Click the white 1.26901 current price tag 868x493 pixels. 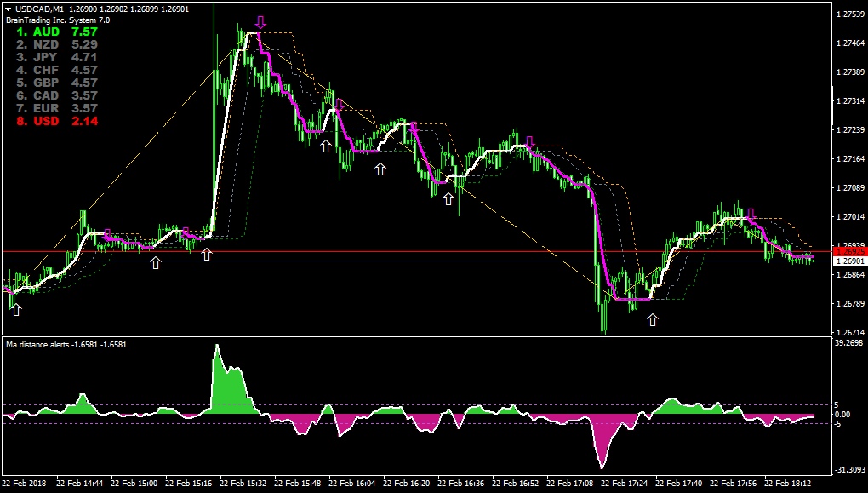[849, 261]
